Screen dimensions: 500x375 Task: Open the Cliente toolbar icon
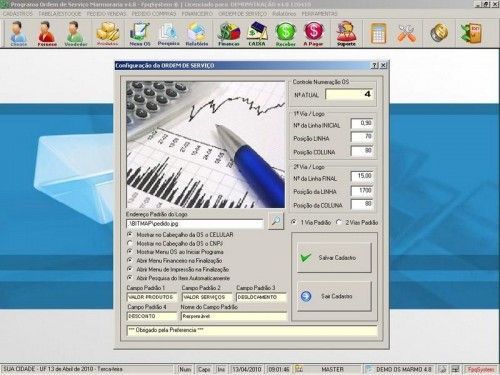18,33
